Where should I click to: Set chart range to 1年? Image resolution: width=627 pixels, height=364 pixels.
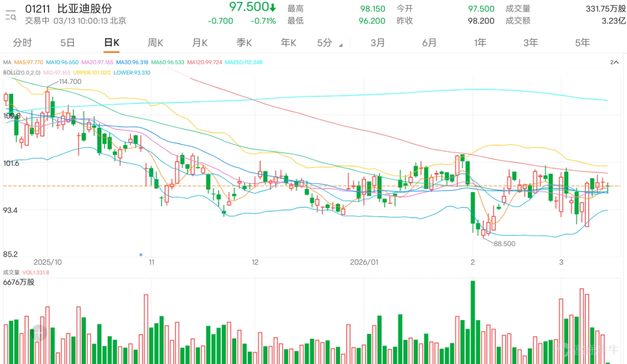point(480,43)
